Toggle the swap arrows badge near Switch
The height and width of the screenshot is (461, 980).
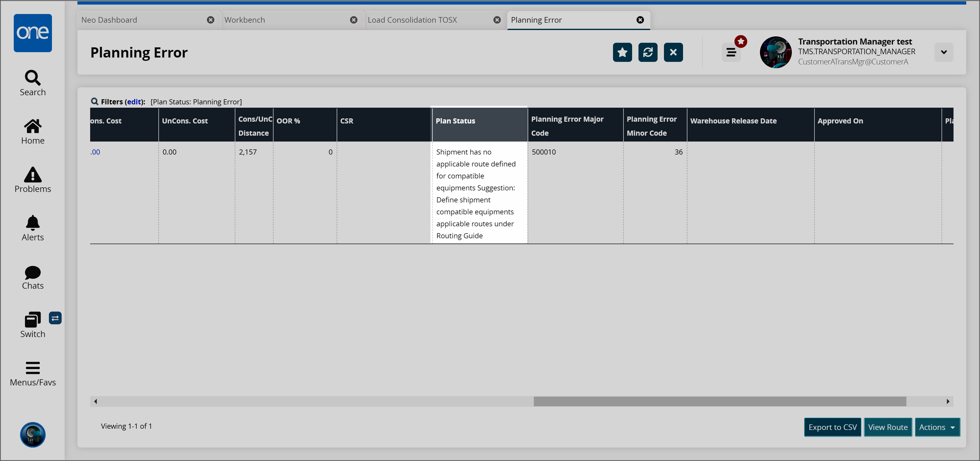point(55,318)
